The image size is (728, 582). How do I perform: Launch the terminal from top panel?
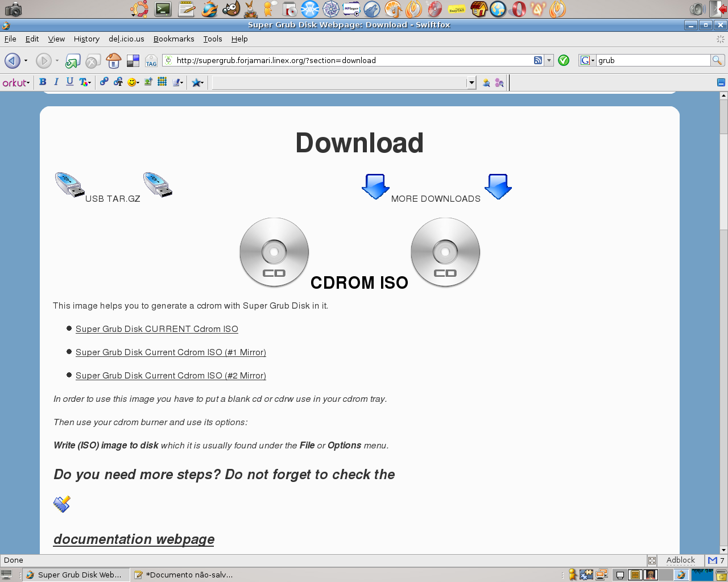(163, 9)
